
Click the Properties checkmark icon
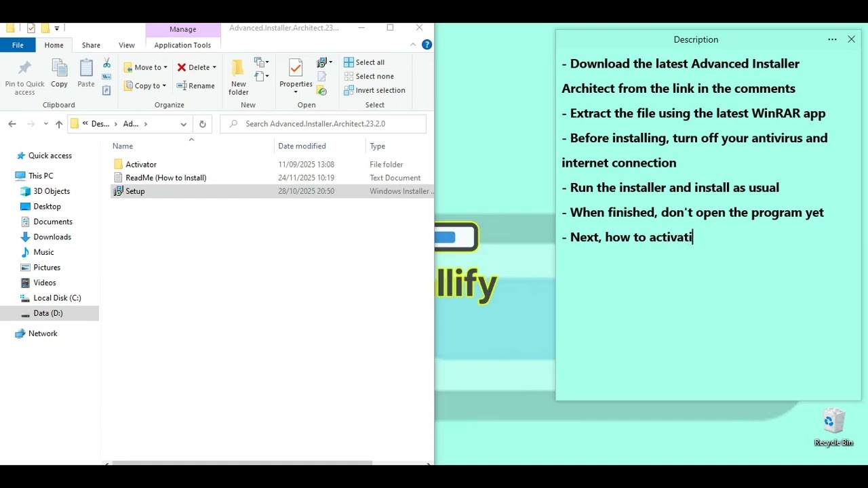296,68
